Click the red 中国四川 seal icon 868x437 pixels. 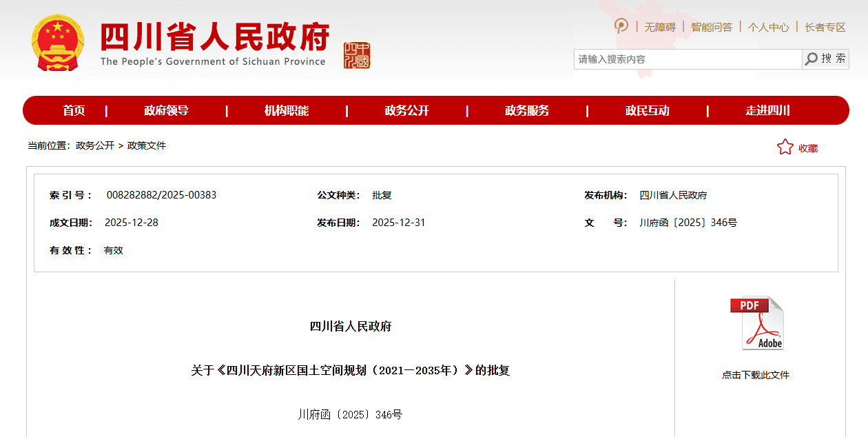357,56
